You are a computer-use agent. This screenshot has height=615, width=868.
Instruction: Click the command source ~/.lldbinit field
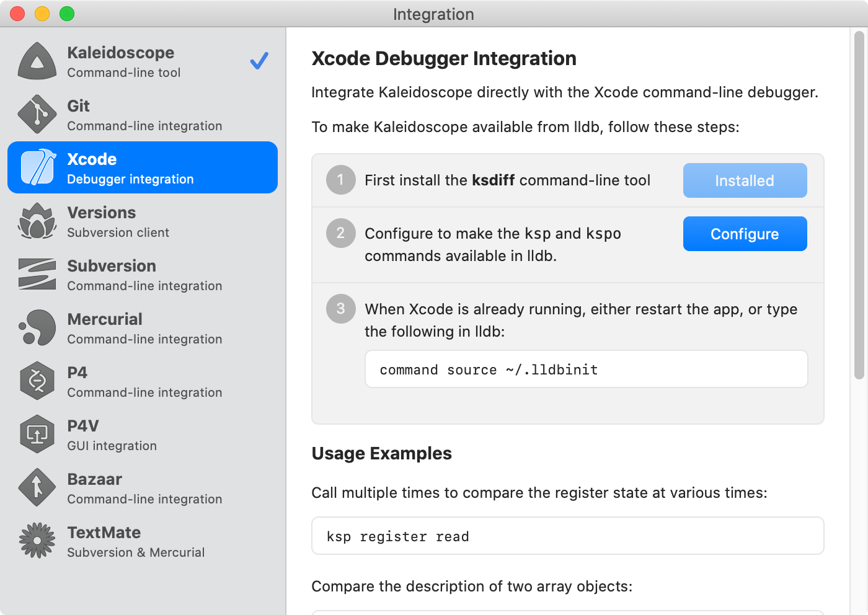coord(586,369)
